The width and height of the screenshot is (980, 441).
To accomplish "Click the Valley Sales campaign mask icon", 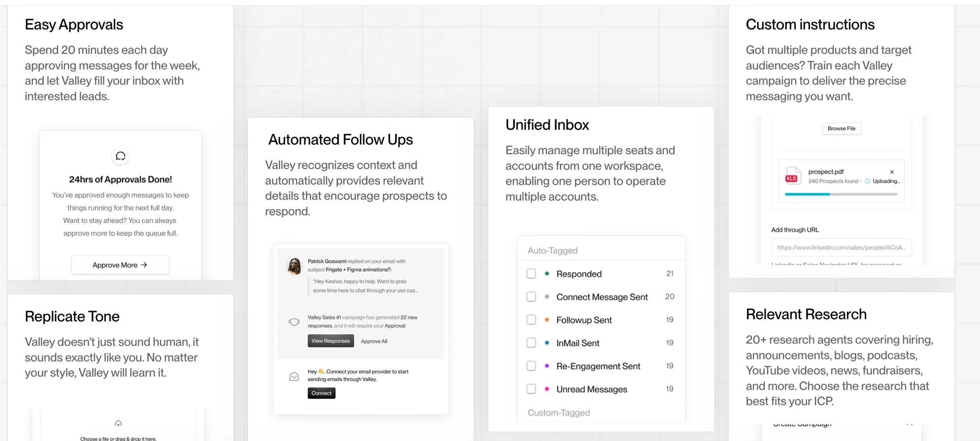I will point(294,322).
